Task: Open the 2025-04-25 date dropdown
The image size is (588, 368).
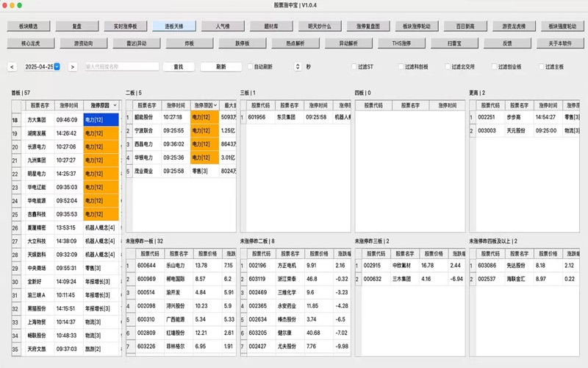Action: [x=57, y=67]
